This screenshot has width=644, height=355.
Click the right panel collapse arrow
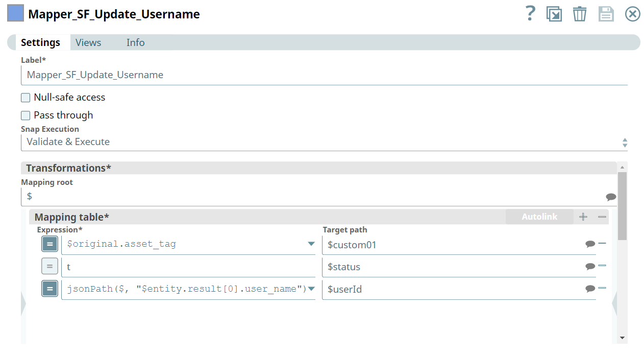(614, 304)
